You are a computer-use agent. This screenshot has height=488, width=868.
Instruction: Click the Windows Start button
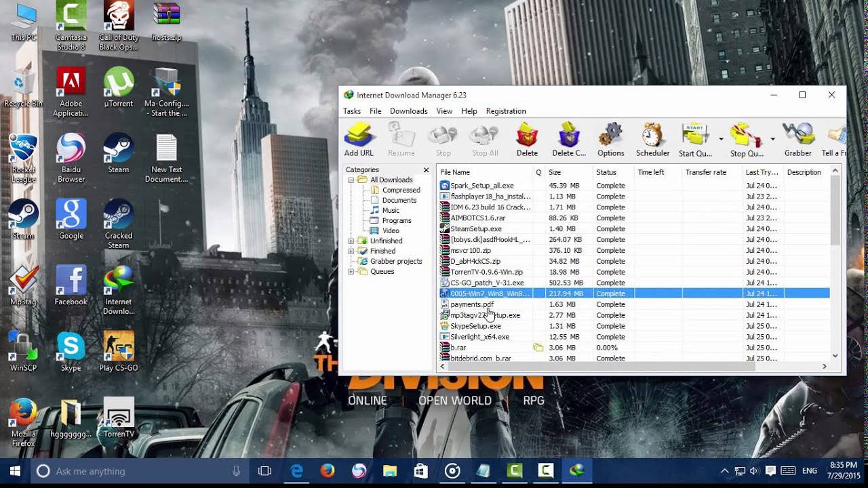click(15, 471)
